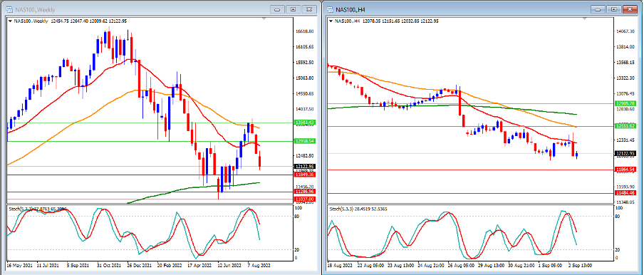Click the 16618.80 price scale value

click(305, 31)
